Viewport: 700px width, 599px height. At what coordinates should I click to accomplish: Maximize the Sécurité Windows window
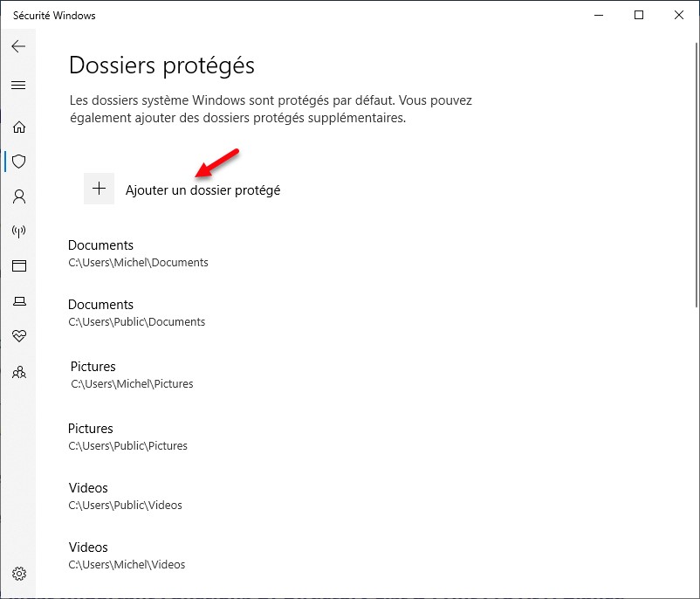pos(639,15)
